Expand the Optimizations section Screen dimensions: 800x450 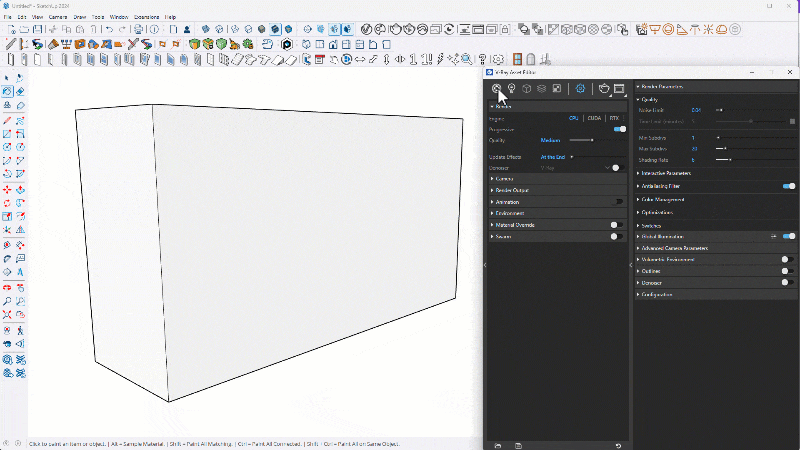[716, 212]
